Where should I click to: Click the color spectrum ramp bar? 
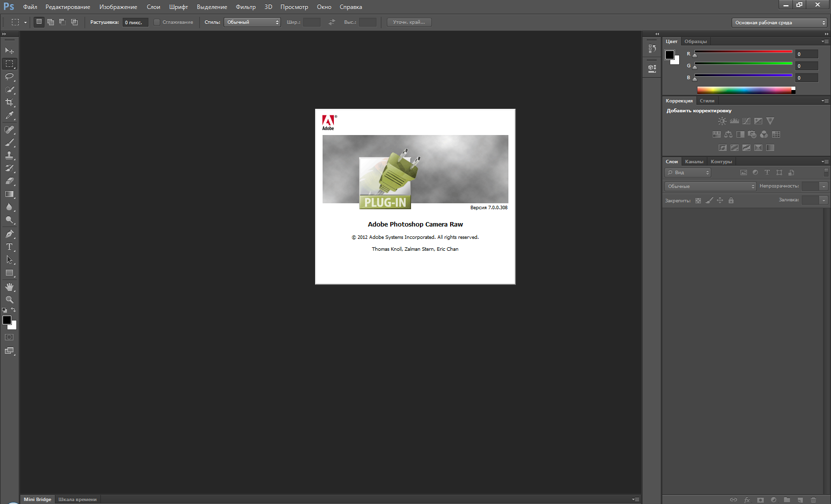744,90
